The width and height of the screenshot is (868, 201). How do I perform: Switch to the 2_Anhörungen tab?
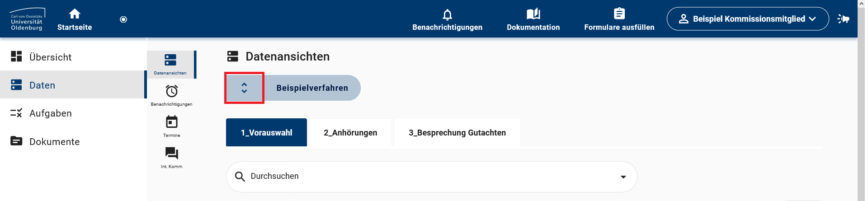point(350,133)
